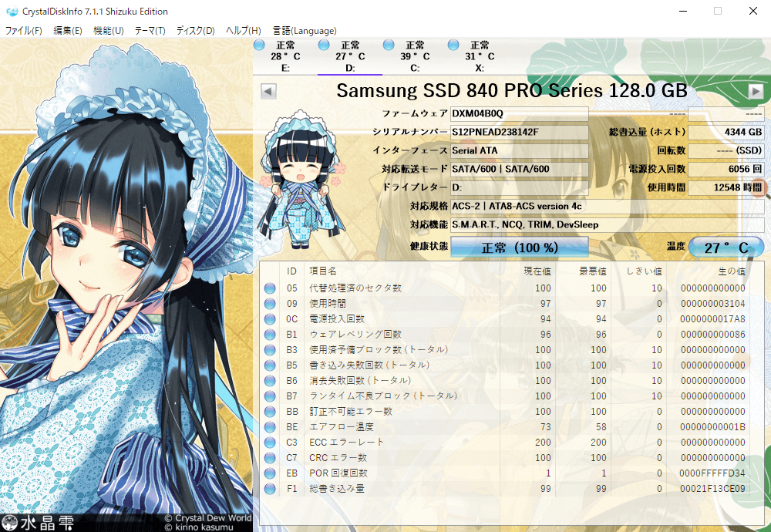Select the E: drive tab at 28°C
771x532 pixels.
coord(285,56)
